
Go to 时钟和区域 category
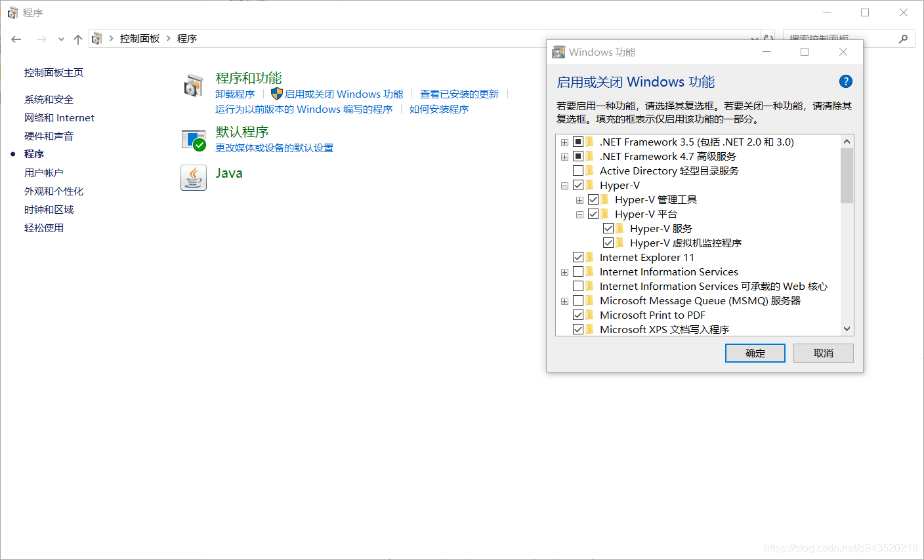point(49,210)
